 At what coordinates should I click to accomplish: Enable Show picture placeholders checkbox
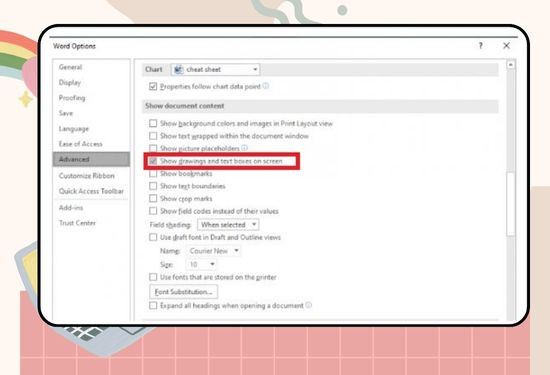tap(153, 148)
